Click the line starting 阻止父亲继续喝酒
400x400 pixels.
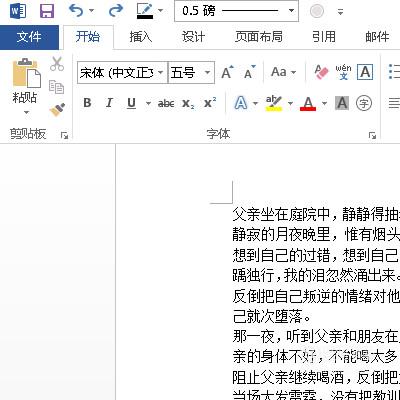coord(316,378)
